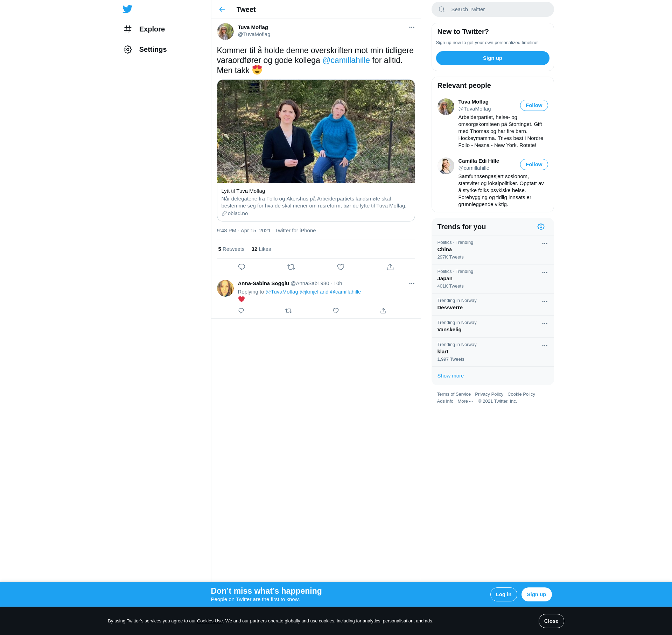Click Sign up on the bottom banner

[x=537, y=594]
